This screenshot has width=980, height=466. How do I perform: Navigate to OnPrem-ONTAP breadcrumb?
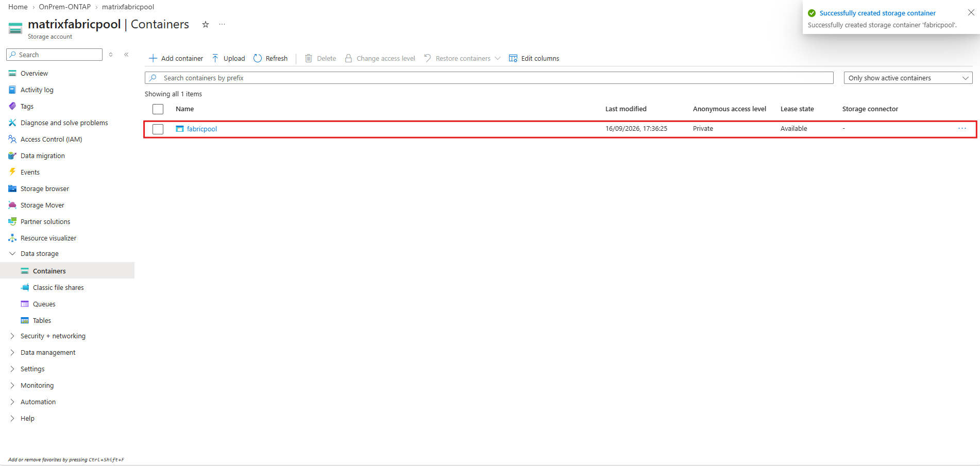(64, 7)
